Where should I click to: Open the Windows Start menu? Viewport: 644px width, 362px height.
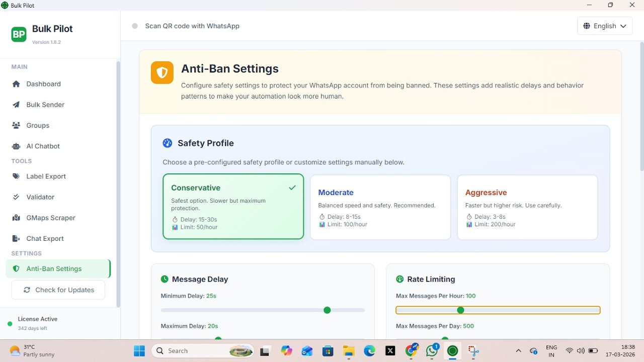coord(139,350)
